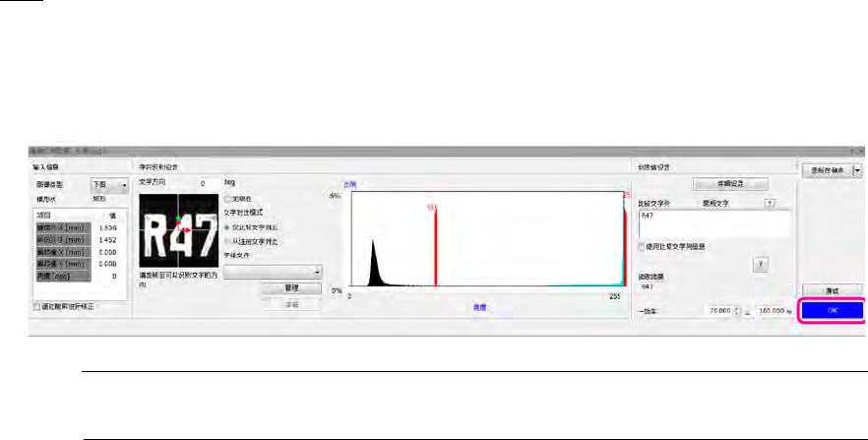Image resolution: width=868 pixels, height=440 pixels.
Task: Click the read result text R47
Action: [647, 287]
